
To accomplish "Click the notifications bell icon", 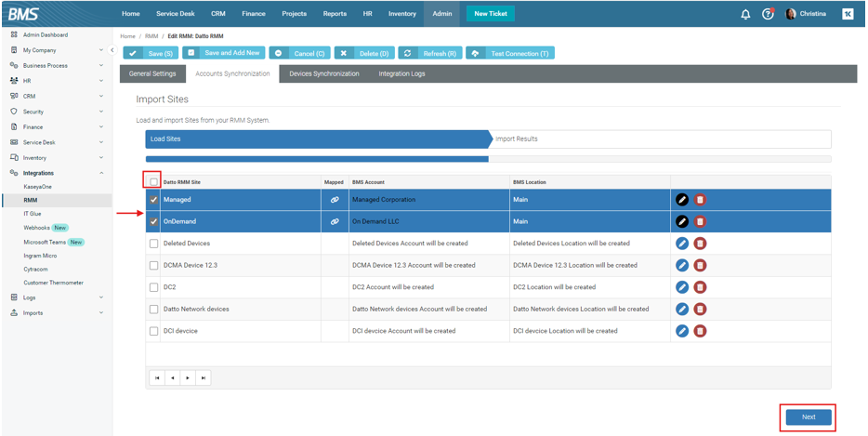I will [745, 14].
